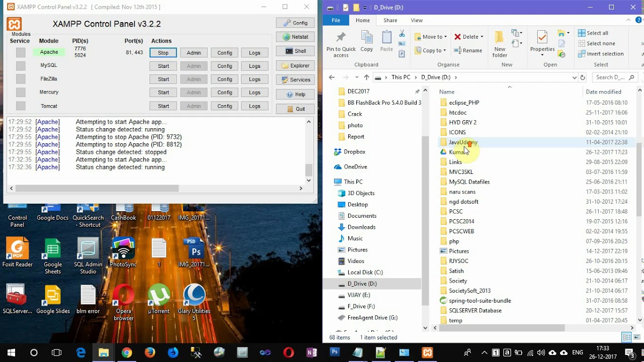Click New folder in the ribbon
The height and width of the screenshot is (362, 644).
pyautogui.click(x=500, y=44)
